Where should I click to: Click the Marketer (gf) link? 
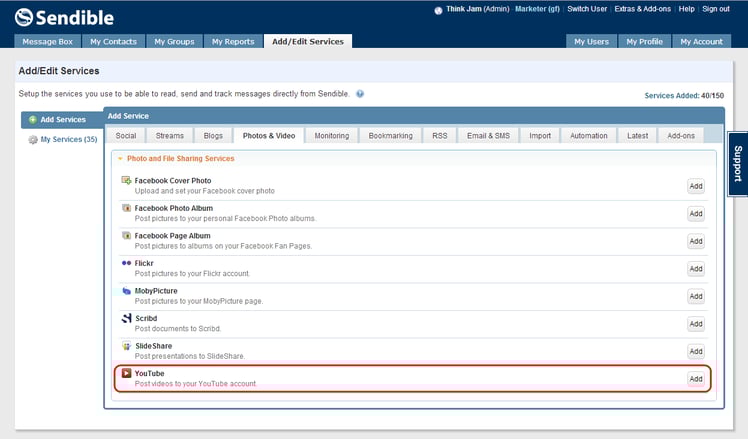click(x=537, y=9)
